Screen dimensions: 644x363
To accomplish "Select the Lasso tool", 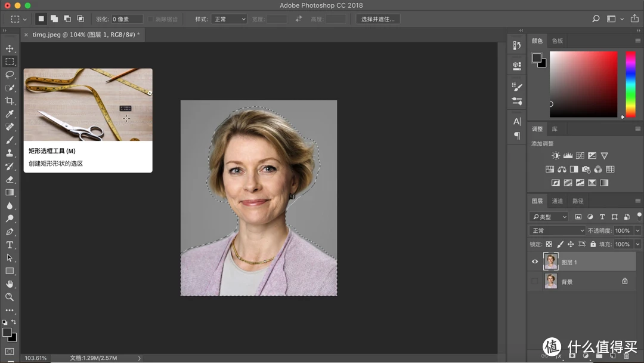I will (10, 75).
